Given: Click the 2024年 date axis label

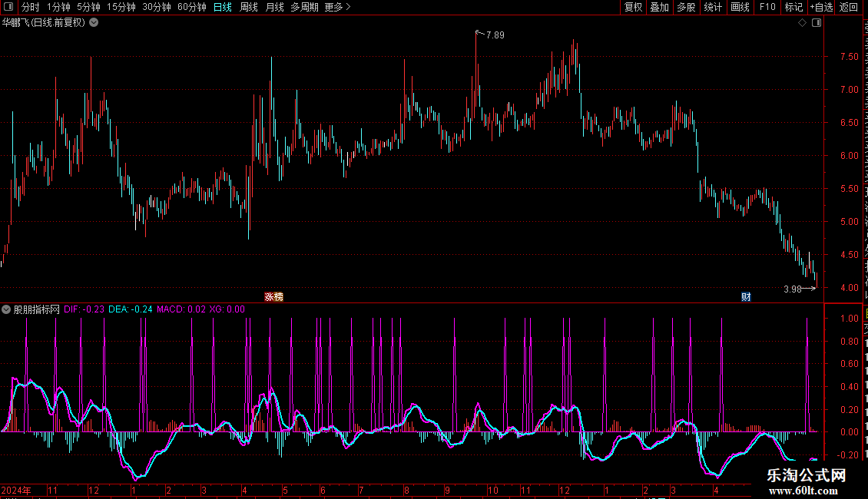Looking at the screenshot, I should [x=16, y=490].
